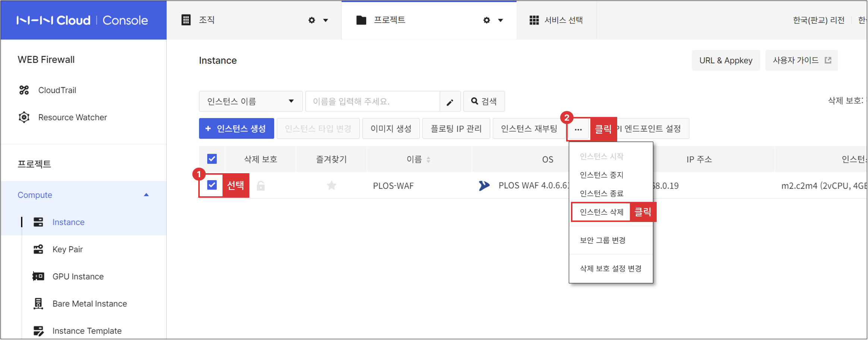868x340 pixels.
Task: Open the 프로젝트 settings dropdown arrow
Action: point(500,20)
